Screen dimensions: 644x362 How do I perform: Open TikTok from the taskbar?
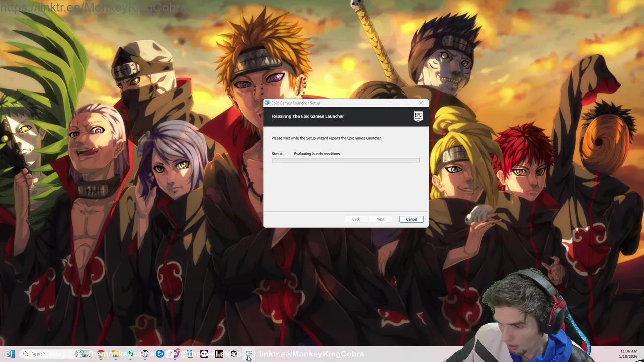pos(170,354)
